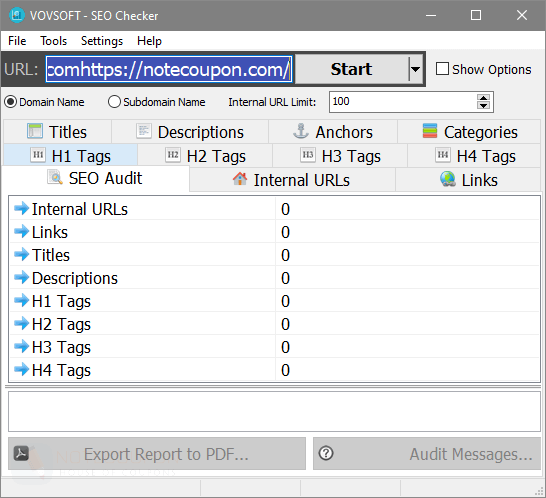This screenshot has height=498, width=546.
Task: Click the resize grip in status bar corner
Action: [x=539, y=491]
